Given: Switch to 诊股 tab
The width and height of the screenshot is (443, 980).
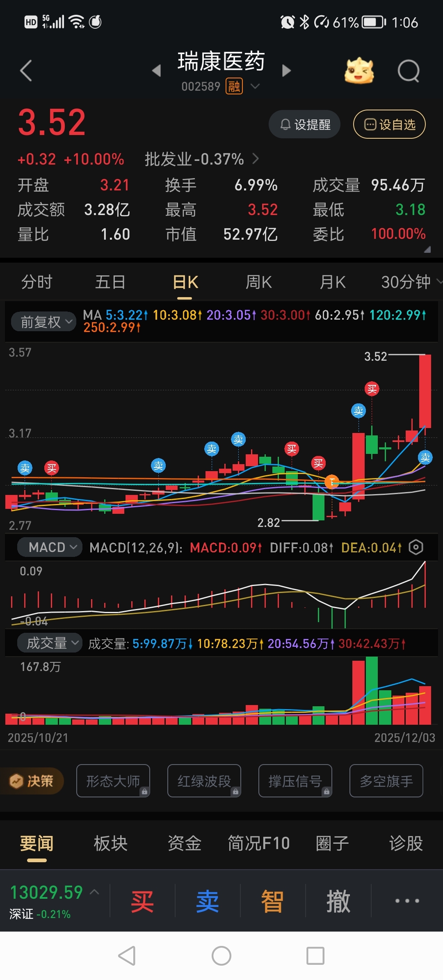Looking at the screenshot, I should (x=406, y=843).
